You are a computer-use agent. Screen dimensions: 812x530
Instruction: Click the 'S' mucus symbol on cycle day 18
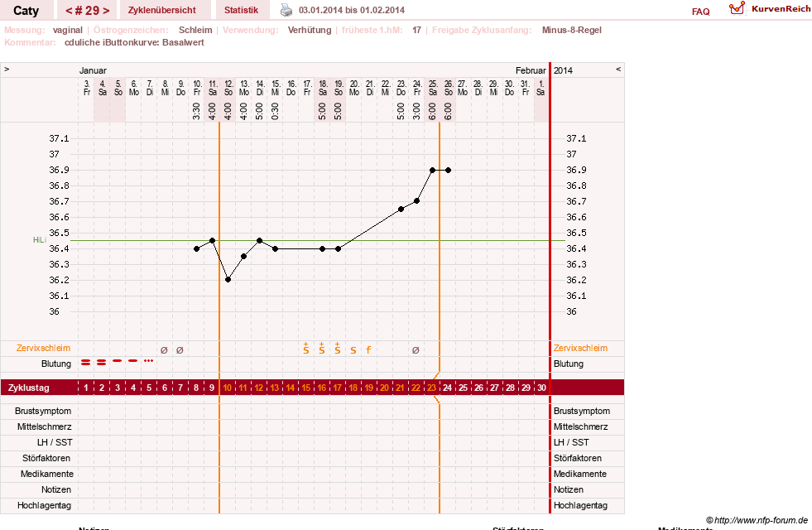pyautogui.click(x=353, y=350)
